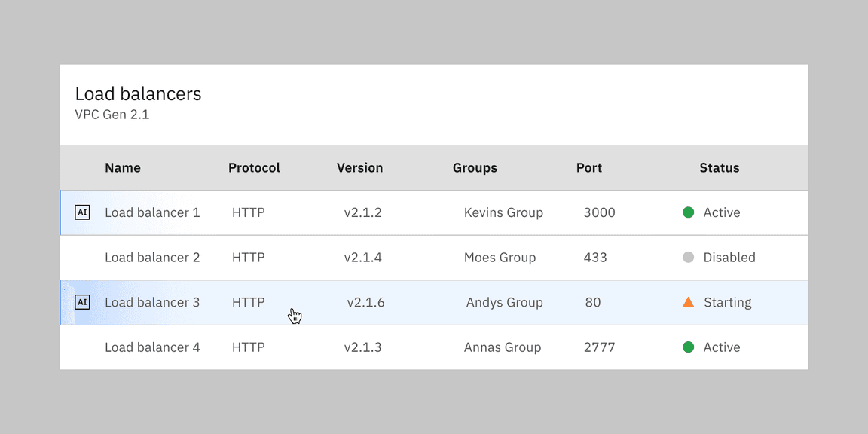Sort by the Protocol column header
This screenshot has height=434, width=868.
tap(254, 168)
